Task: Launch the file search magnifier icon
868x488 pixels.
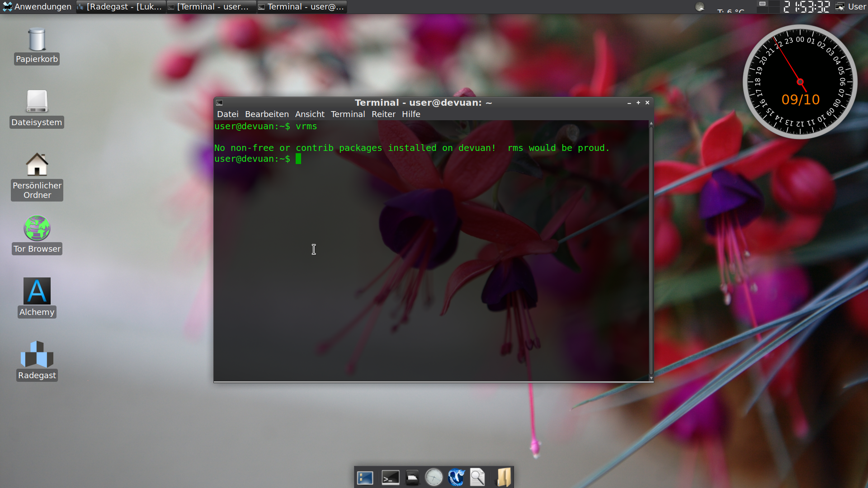Action: pyautogui.click(x=477, y=477)
